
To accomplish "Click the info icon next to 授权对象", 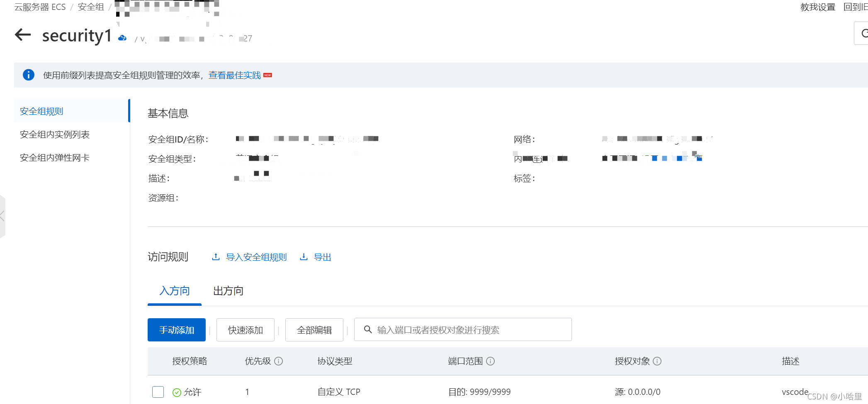I will point(657,361).
